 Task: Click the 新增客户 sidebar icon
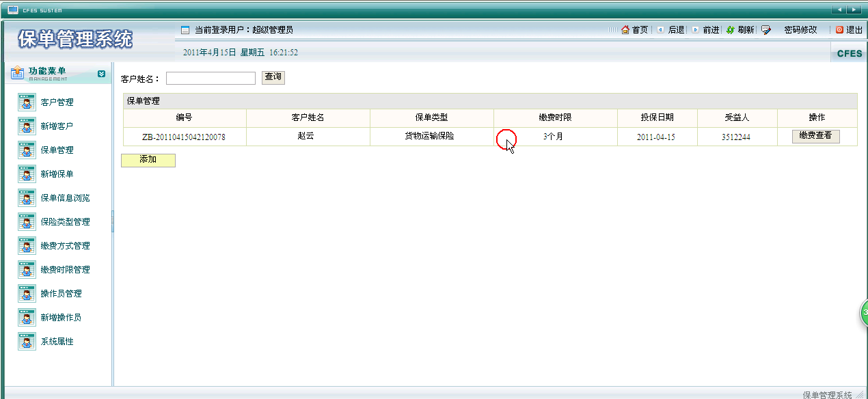27,126
